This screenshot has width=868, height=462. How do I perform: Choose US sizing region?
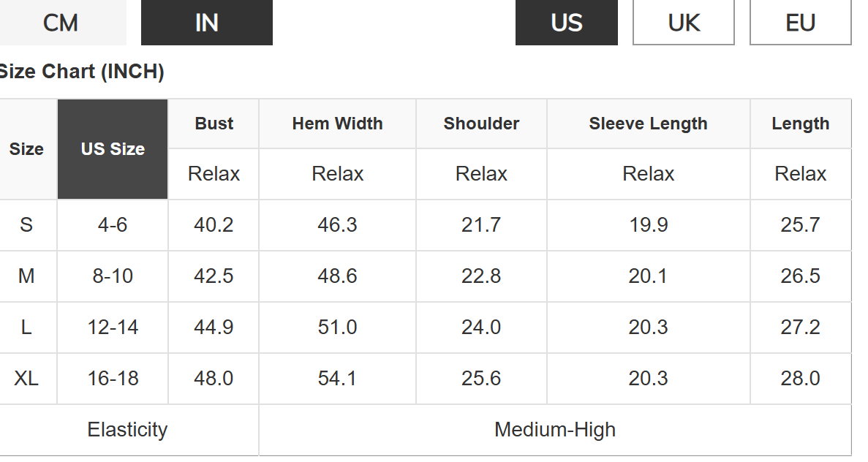pos(566,23)
